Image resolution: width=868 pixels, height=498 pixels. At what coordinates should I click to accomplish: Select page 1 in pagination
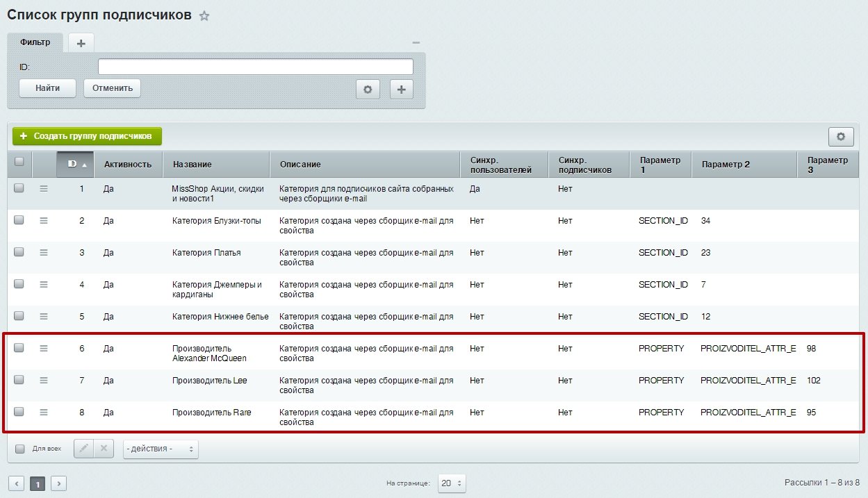click(x=38, y=483)
